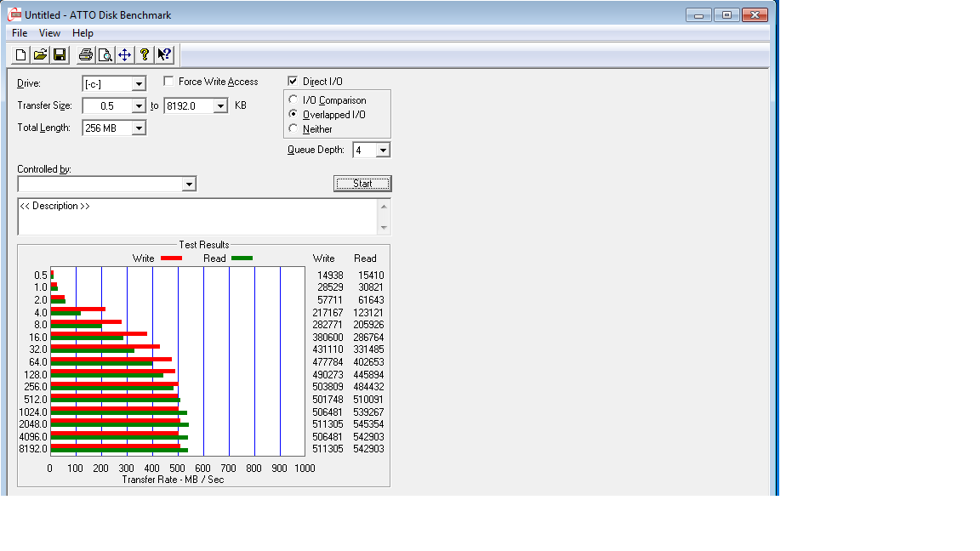Maximize the ATTO Disk Benchmark window
Image resolution: width=980 pixels, height=551 pixels.
tap(726, 15)
